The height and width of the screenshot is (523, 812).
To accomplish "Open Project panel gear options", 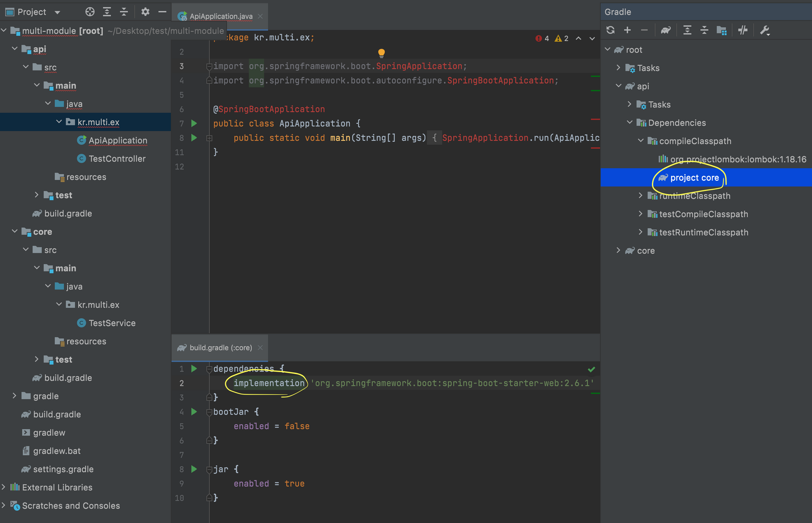I will tap(145, 12).
